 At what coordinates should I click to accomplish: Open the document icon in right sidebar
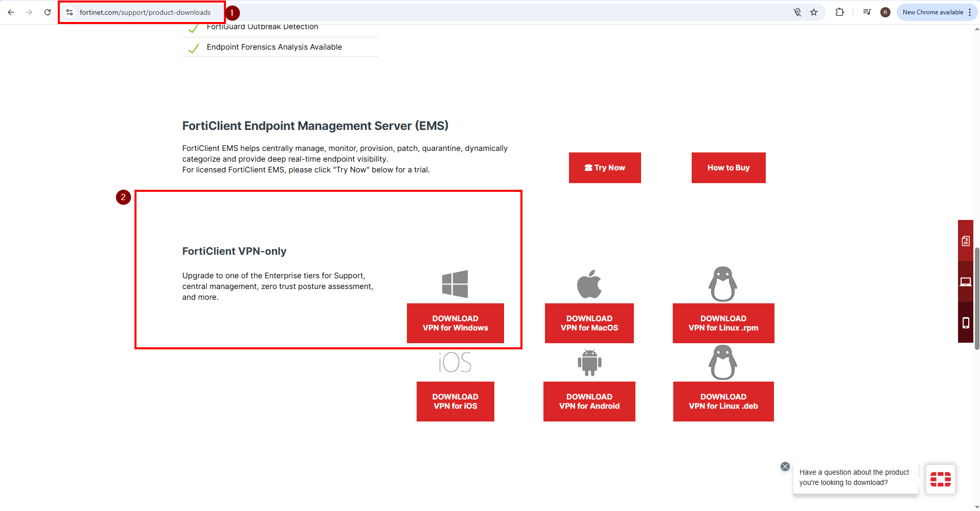pyautogui.click(x=966, y=241)
